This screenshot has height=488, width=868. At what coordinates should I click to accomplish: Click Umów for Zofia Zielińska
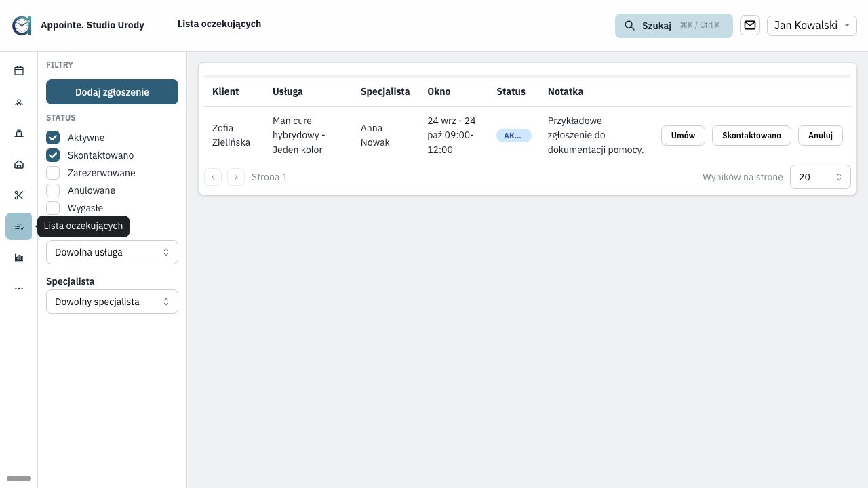[683, 136]
